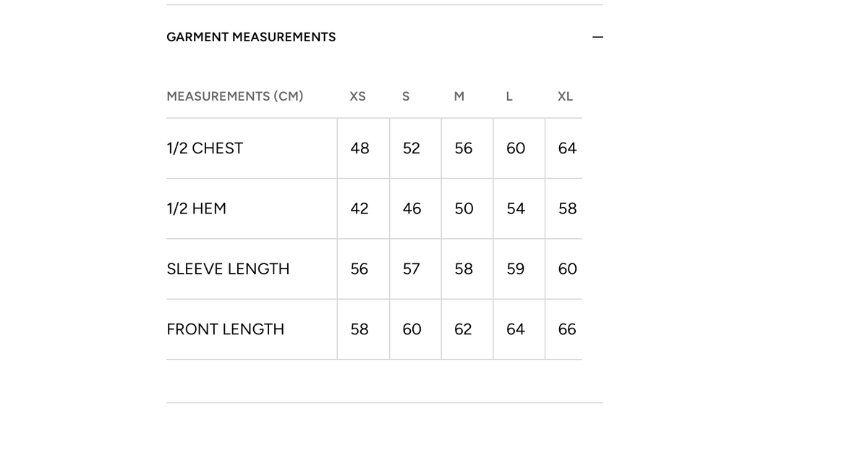Click the Front Length XL value 66
This screenshot has width=868, height=469.
point(567,329)
